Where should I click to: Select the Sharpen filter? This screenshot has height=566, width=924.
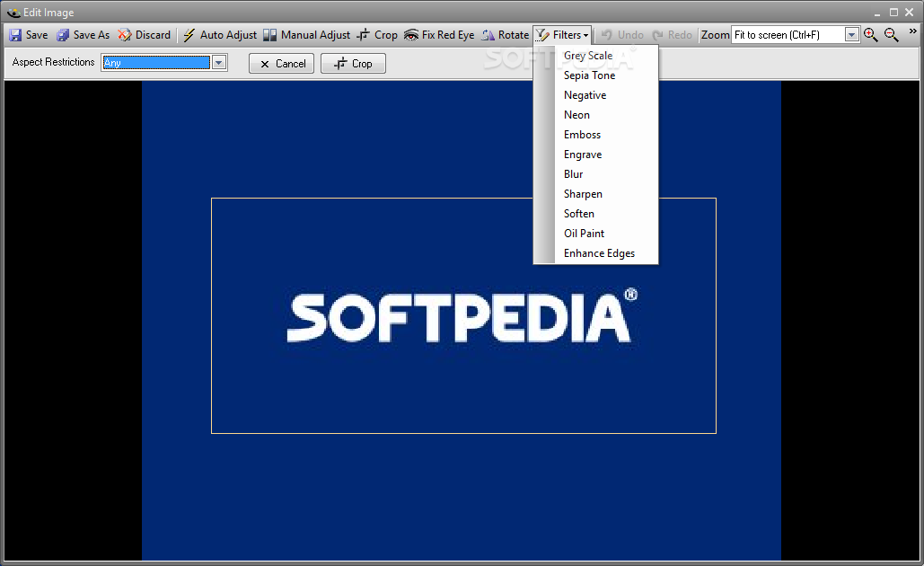595,194
